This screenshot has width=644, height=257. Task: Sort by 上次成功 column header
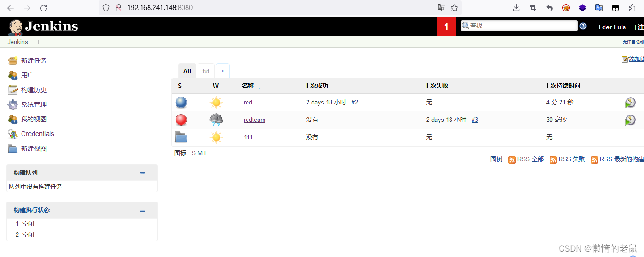point(316,86)
